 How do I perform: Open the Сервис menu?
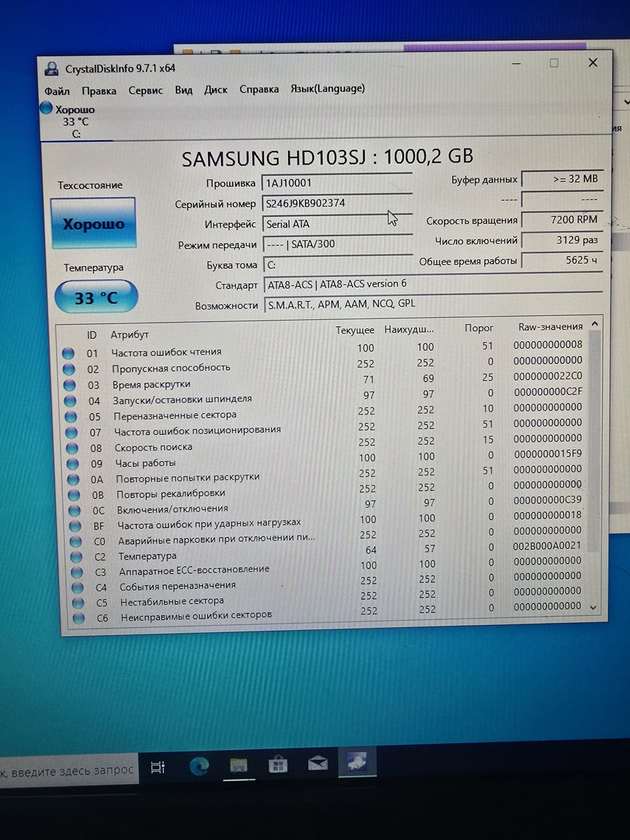tap(145, 90)
